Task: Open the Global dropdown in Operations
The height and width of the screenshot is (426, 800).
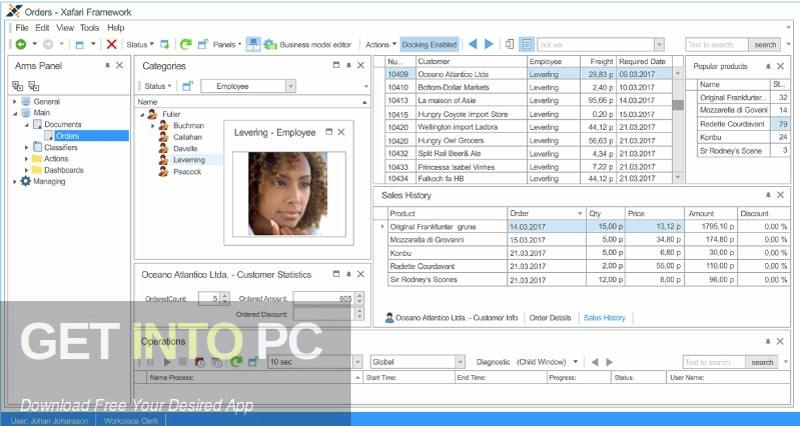Action: click(x=460, y=362)
